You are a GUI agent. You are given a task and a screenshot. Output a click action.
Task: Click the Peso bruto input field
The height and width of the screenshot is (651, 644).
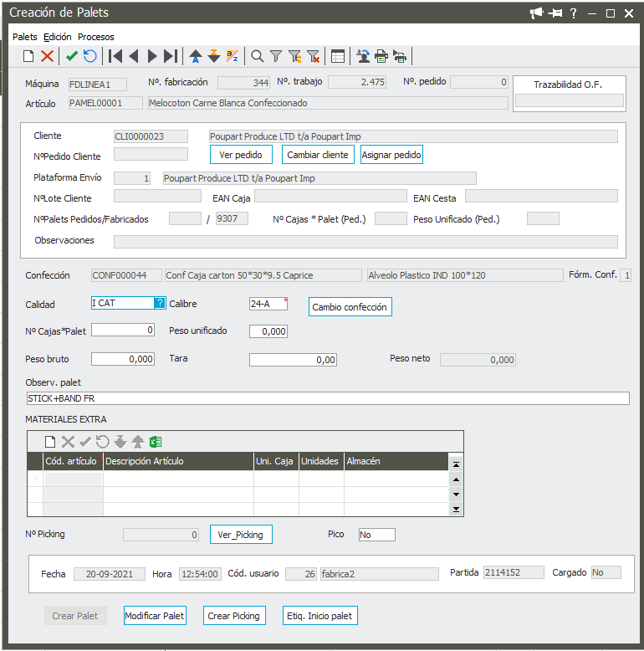123,360
